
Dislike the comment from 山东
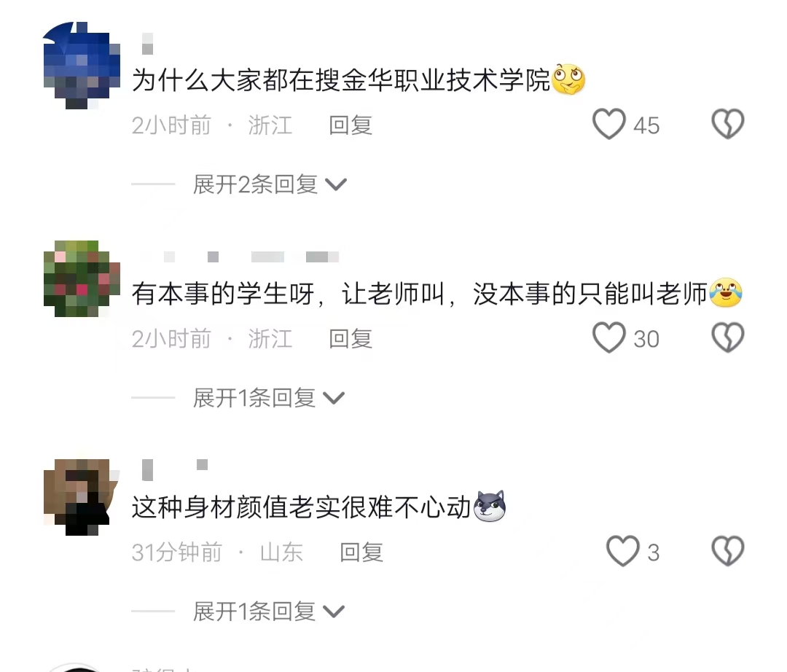728,551
